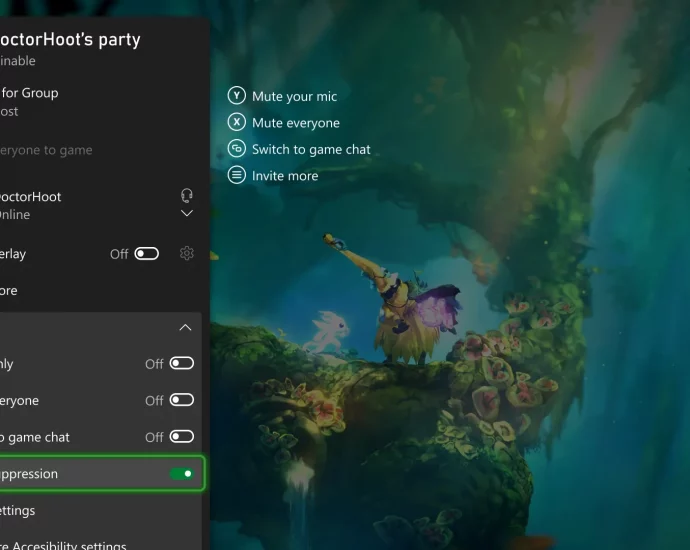690x550 pixels.
Task: Select the 'Mute everyone' text option
Action: (295, 123)
